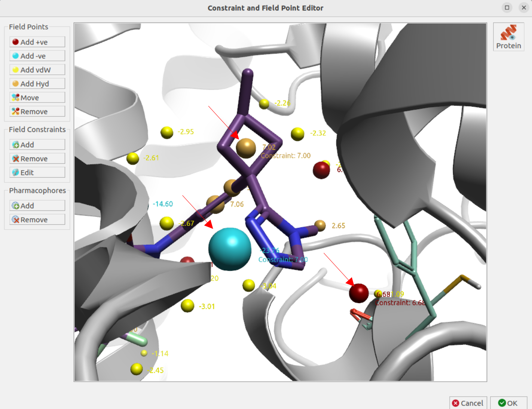
Task: Select the yellow vdW point labeled -2.26
Action: [264, 104]
